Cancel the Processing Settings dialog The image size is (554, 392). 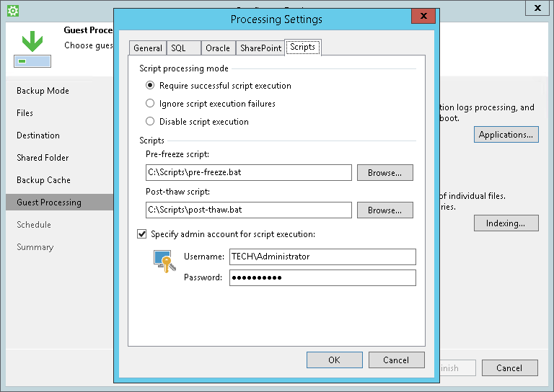(396, 360)
